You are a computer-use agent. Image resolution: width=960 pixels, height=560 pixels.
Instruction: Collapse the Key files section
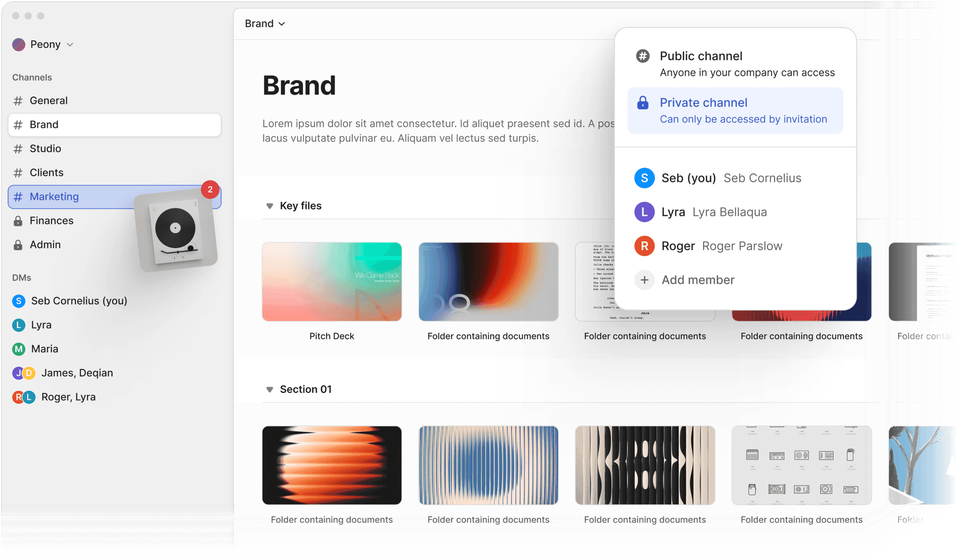(270, 206)
